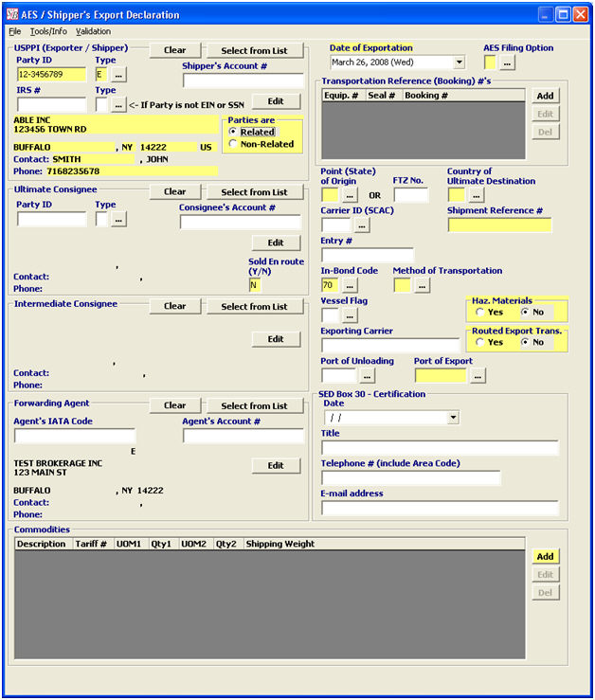This screenshot has width=595, height=700.
Task: Click the certification Title field
Action: 440,448
